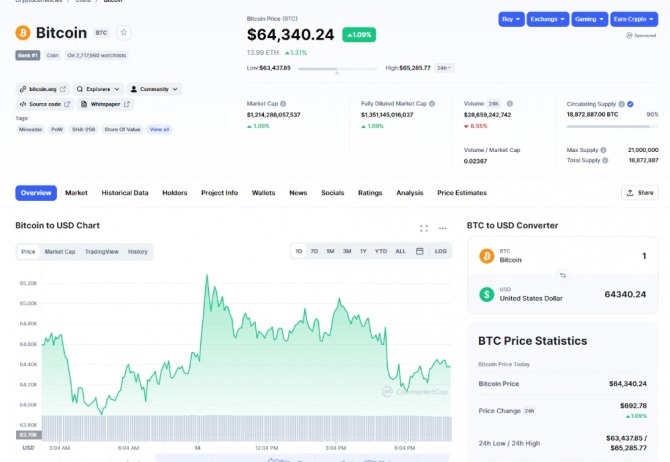Click Circulating Supply info icon
Image resolution: width=670 pixels, height=462 pixels.
622,103
